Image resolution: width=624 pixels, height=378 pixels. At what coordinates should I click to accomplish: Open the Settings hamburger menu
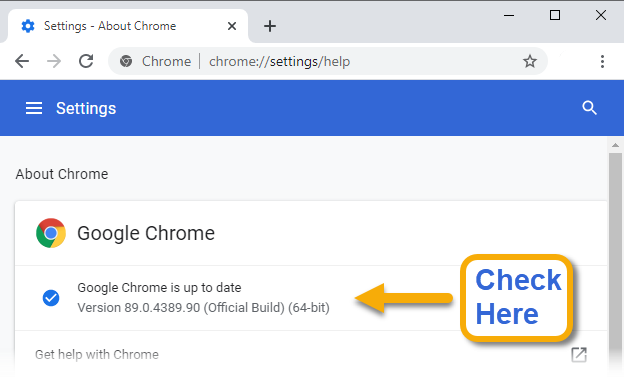click(34, 108)
